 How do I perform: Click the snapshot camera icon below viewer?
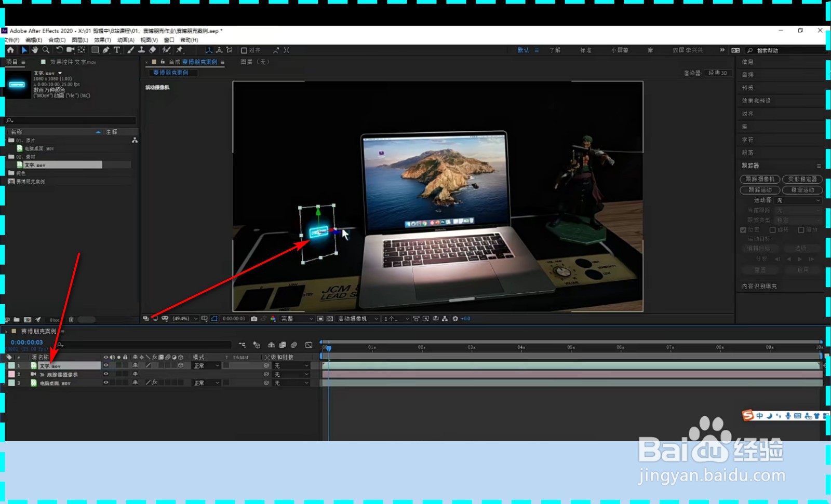point(254,319)
